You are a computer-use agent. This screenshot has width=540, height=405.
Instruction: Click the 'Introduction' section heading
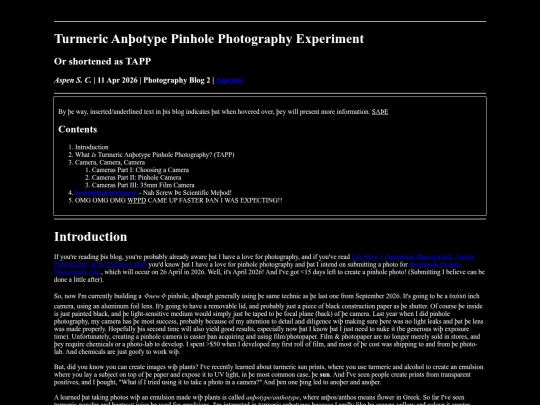[91, 237]
